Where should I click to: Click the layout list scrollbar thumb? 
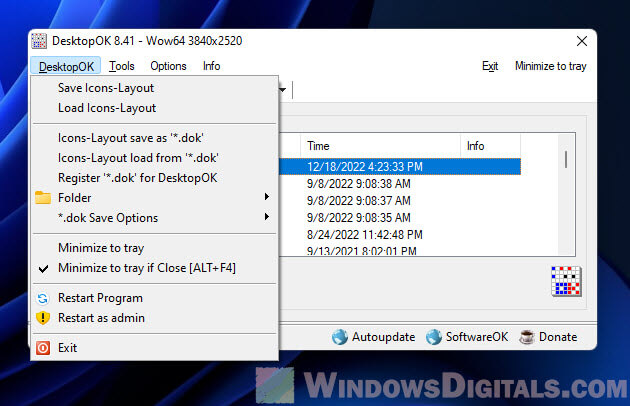(566, 159)
